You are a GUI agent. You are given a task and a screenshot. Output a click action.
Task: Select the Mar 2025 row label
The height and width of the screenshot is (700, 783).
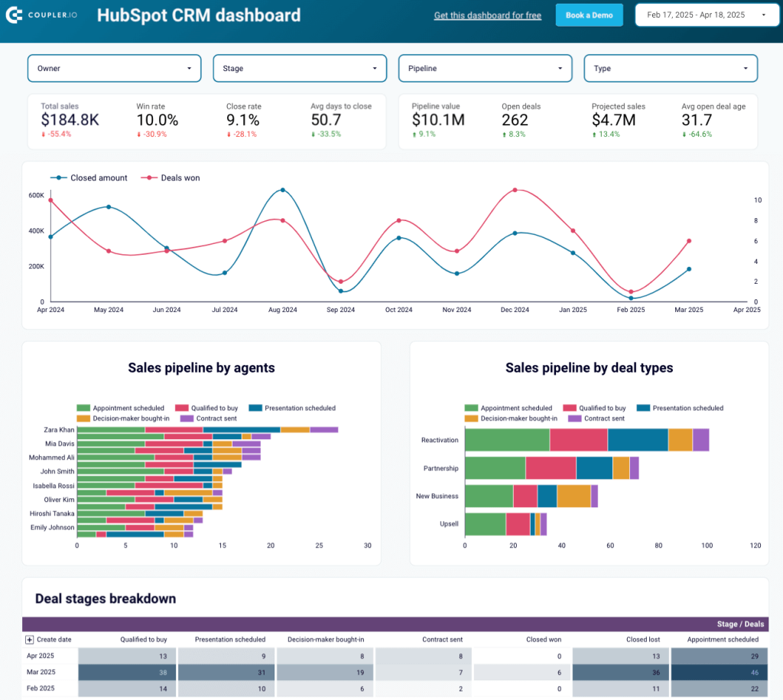[41, 672]
